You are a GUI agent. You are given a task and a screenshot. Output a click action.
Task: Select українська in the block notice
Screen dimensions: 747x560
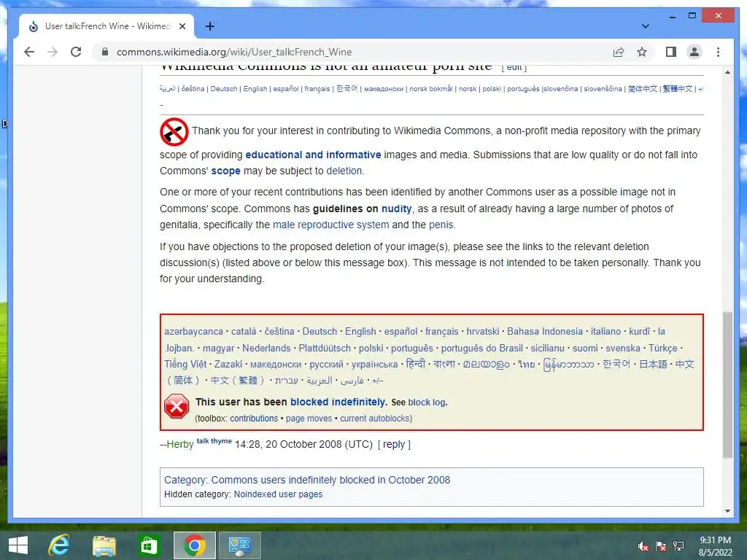[374, 365]
